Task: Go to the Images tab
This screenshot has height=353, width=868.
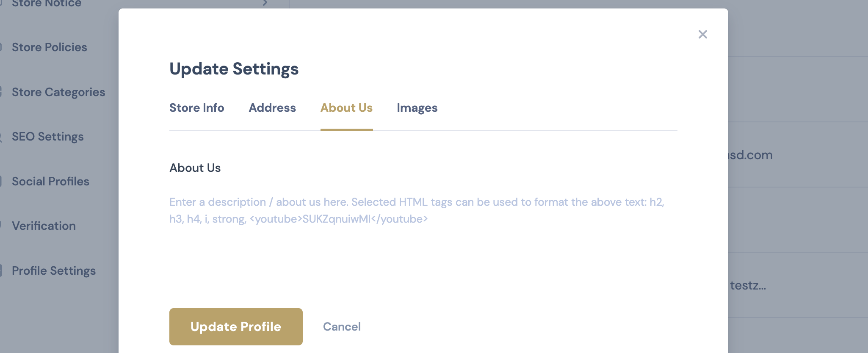Action: [417, 108]
